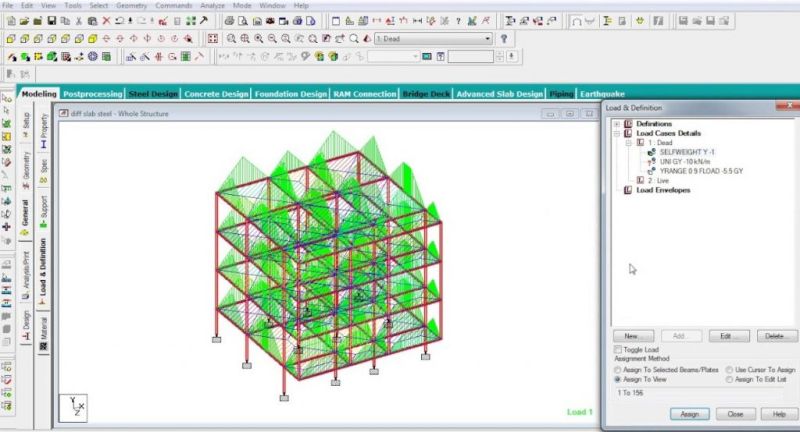Open the Property page in the sidebar
Screen dimensions: 800x432
44,129
